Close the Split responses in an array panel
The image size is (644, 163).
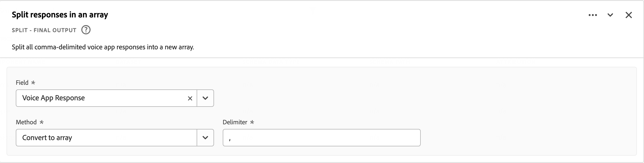(629, 15)
